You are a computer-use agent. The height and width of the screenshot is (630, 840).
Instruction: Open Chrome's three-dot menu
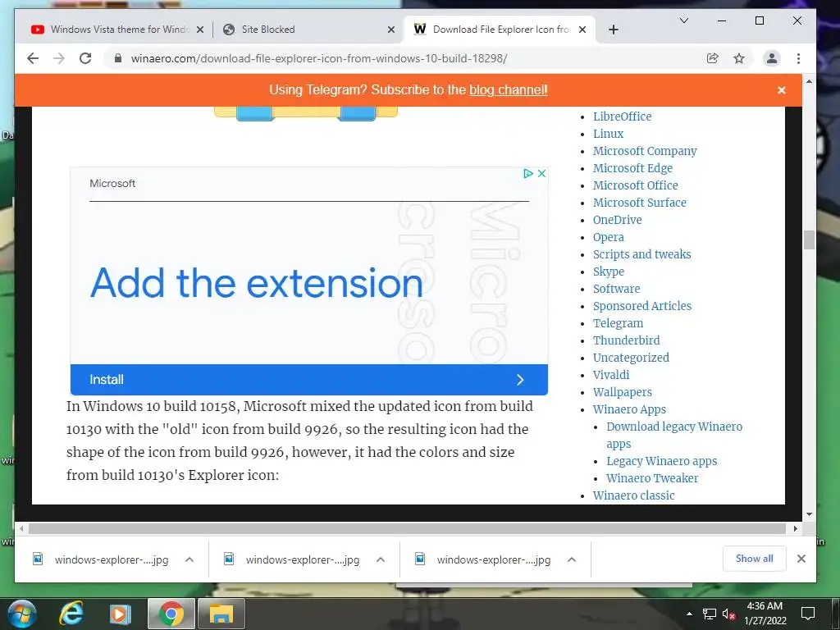coord(798,58)
